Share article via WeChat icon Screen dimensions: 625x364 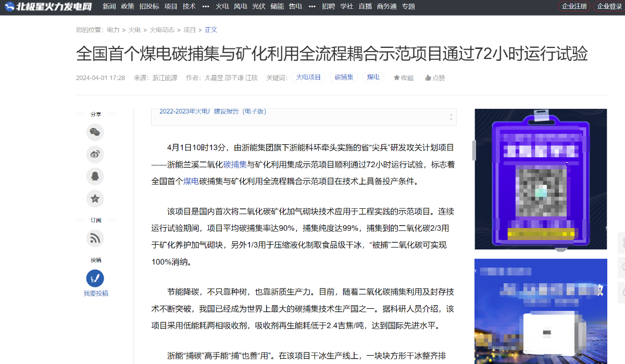point(95,132)
